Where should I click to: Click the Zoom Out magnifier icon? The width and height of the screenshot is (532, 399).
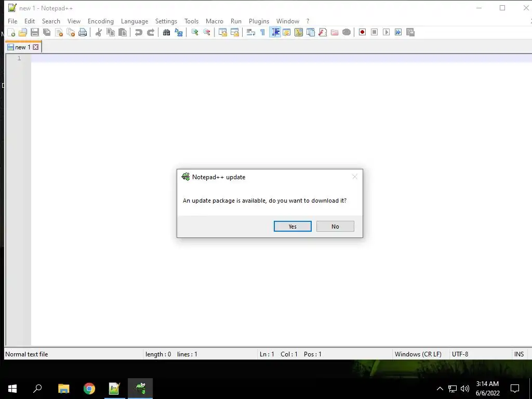click(x=206, y=32)
